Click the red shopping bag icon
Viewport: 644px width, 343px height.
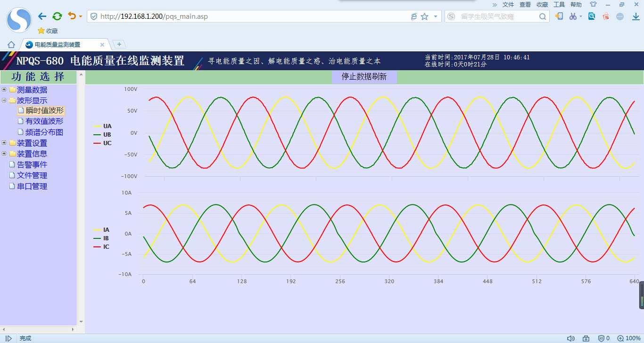coord(606,16)
